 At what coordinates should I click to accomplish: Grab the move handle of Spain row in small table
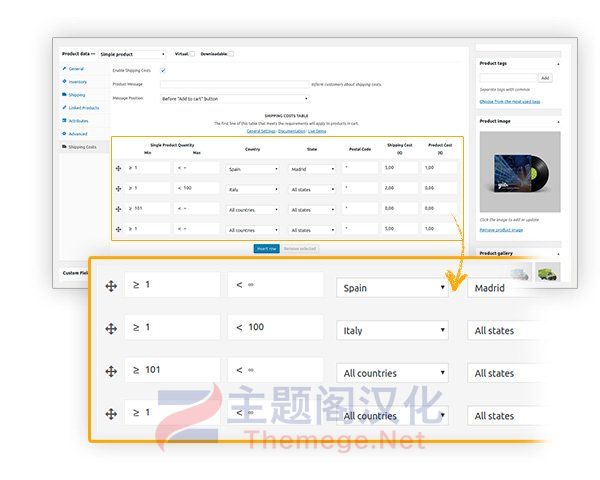[x=119, y=168]
